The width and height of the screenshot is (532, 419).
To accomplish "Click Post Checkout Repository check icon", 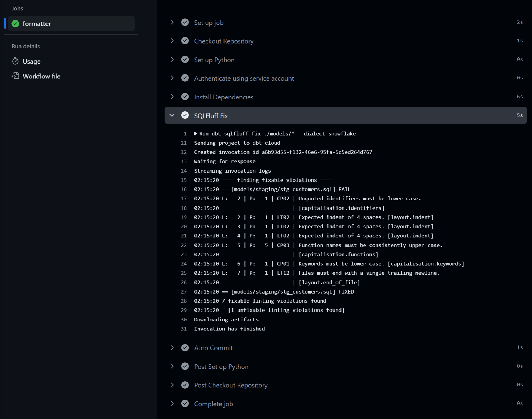I will [x=185, y=385].
